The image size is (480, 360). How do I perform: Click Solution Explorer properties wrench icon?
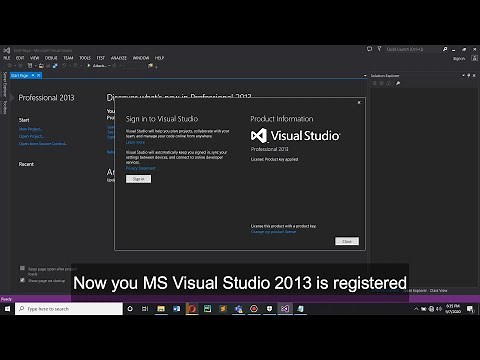tap(398, 83)
